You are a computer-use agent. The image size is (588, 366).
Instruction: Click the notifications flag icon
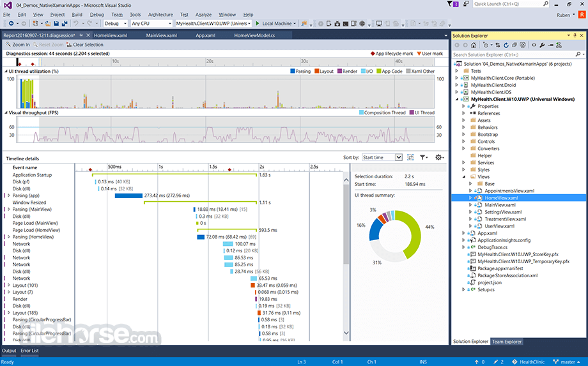(x=450, y=4)
